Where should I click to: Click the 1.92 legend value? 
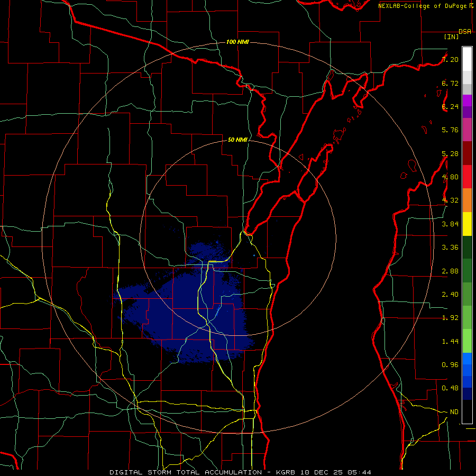pos(450,318)
